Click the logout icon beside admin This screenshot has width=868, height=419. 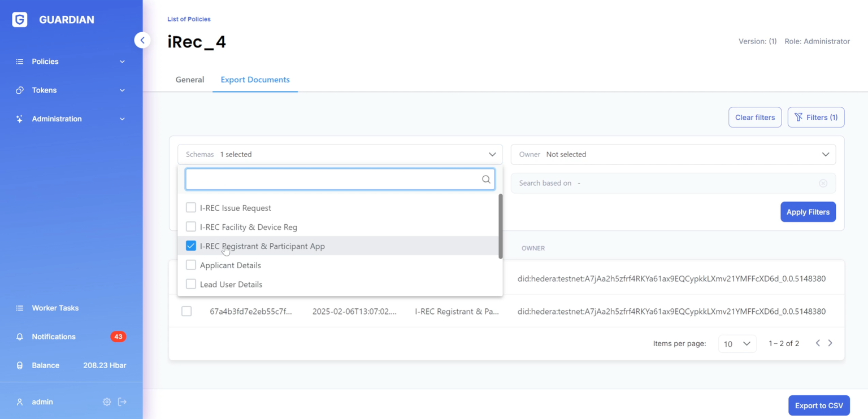pyautogui.click(x=122, y=402)
